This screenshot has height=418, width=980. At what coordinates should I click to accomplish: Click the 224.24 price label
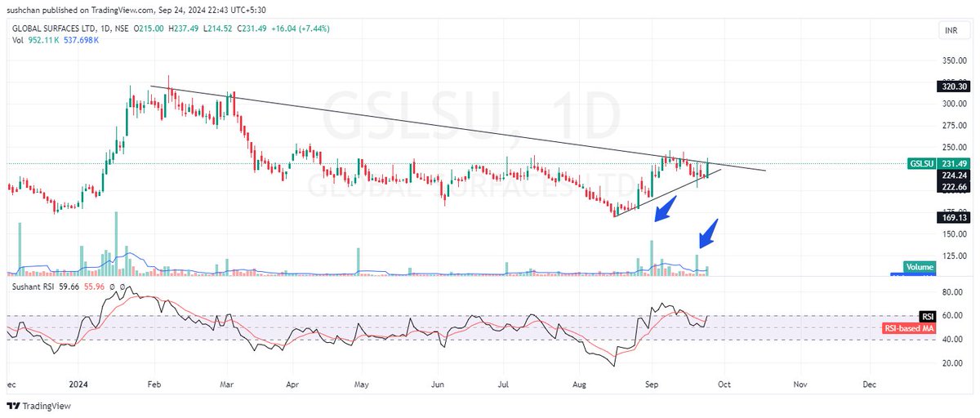click(x=955, y=175)
